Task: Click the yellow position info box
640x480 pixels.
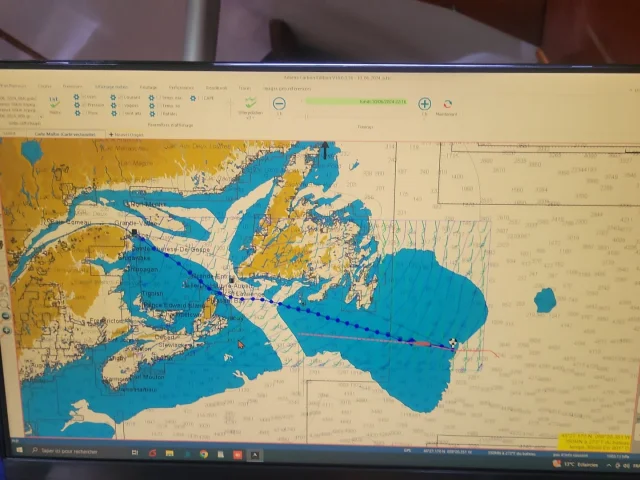Action: click(x=595, y=442)
